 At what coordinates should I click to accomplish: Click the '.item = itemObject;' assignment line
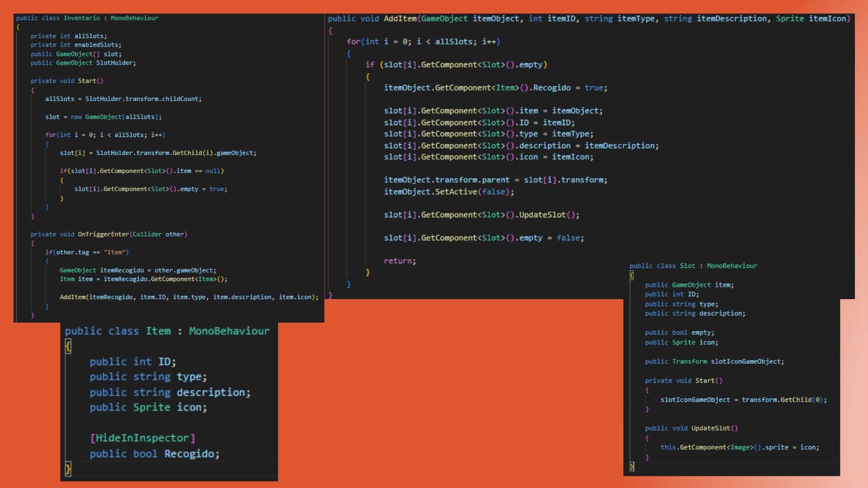pyautogui.click(x=493, y=111)
